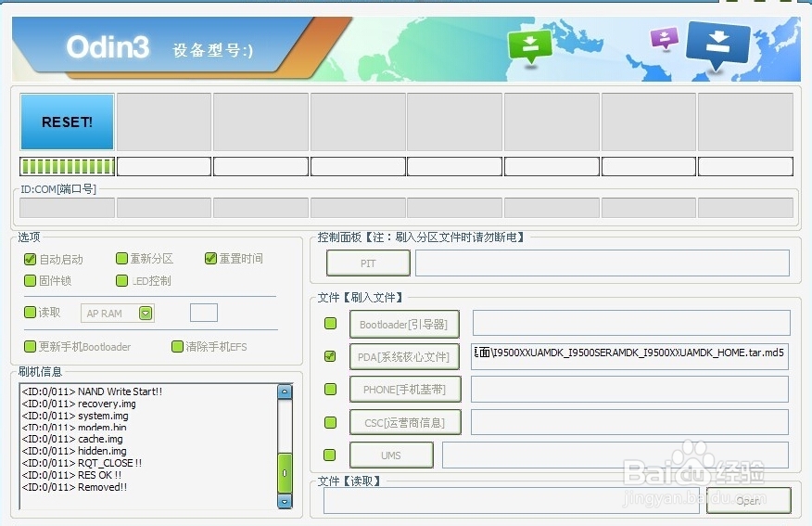Click log scrollbar up arrow
Viewport: 812px width, 526px height.
tap(285, 391)
